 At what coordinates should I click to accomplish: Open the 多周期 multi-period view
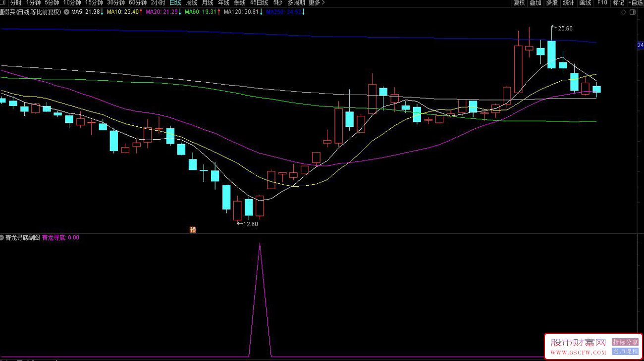point(296,2)
